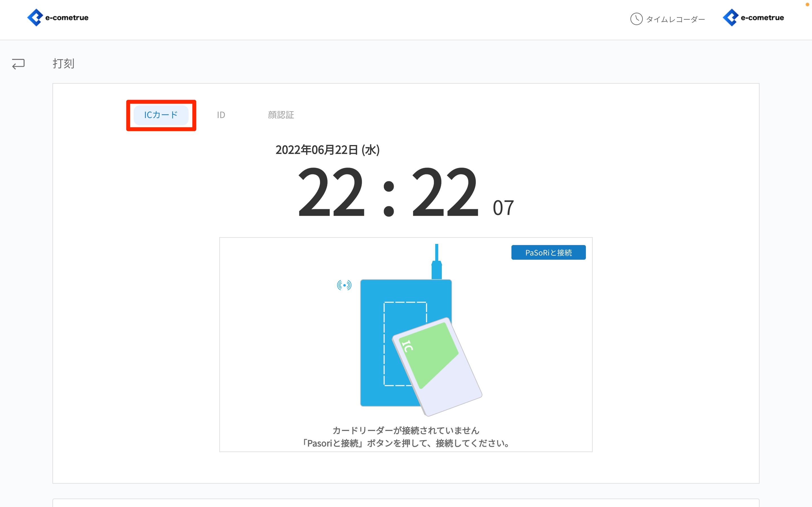Click the back arrow icon

tap(18, 64)
